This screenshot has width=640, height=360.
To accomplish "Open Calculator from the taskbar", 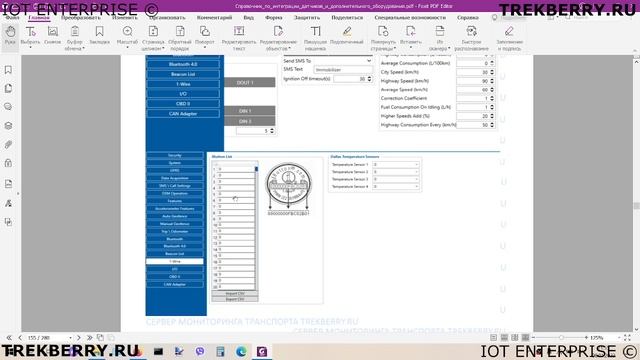I will [220, 351].
